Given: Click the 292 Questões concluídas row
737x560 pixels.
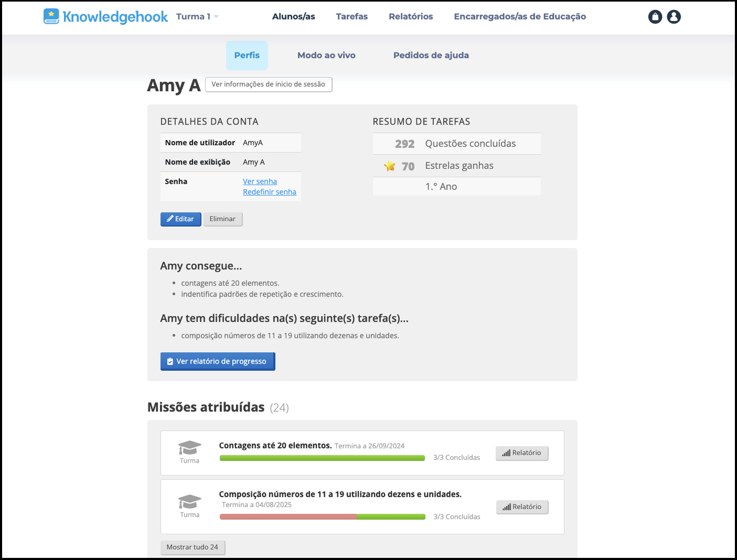Looking at the screenshot, I should [x=456, y=144].
